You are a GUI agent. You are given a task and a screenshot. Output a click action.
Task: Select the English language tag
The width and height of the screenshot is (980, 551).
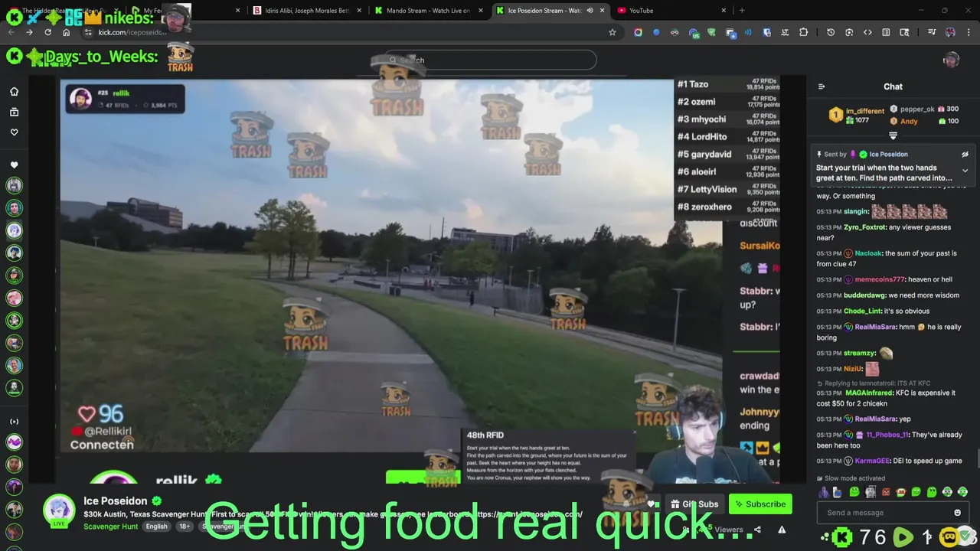156,527
